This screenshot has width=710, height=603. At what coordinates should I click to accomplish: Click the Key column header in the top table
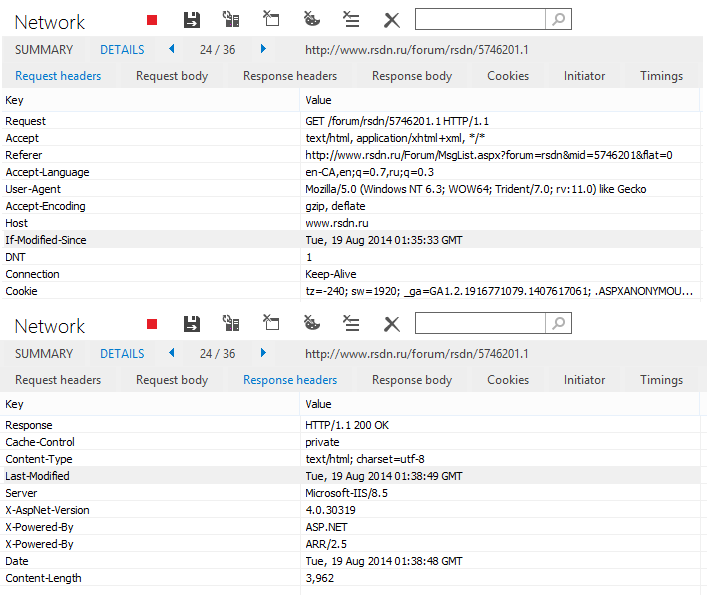150,100
